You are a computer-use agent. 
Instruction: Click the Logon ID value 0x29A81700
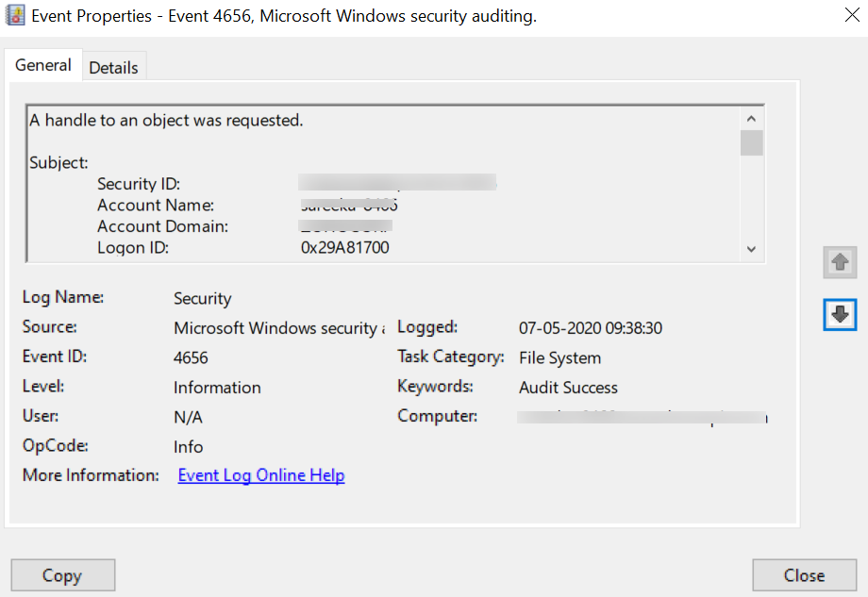pyautogui.click(x=344, y=248)
